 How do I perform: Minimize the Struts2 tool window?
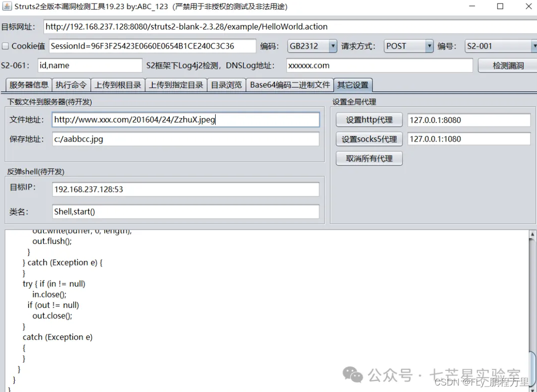click(472, 6)
